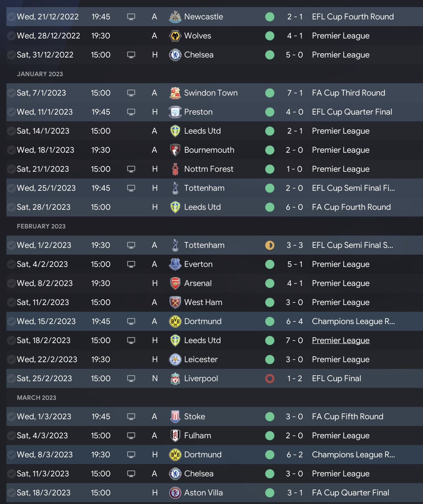
Task: Select the Everton club crest
Action: 175,264
